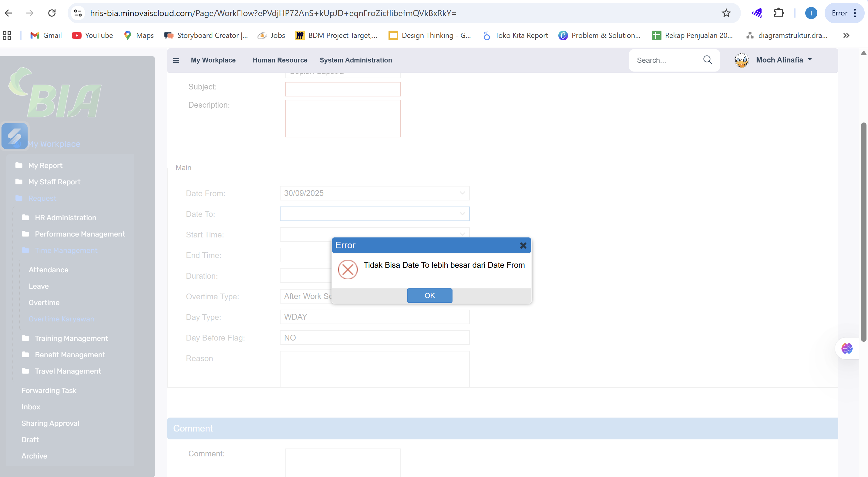Close the Error dialog with X
This screenshot has width=868, height=477.
point(523,246)
